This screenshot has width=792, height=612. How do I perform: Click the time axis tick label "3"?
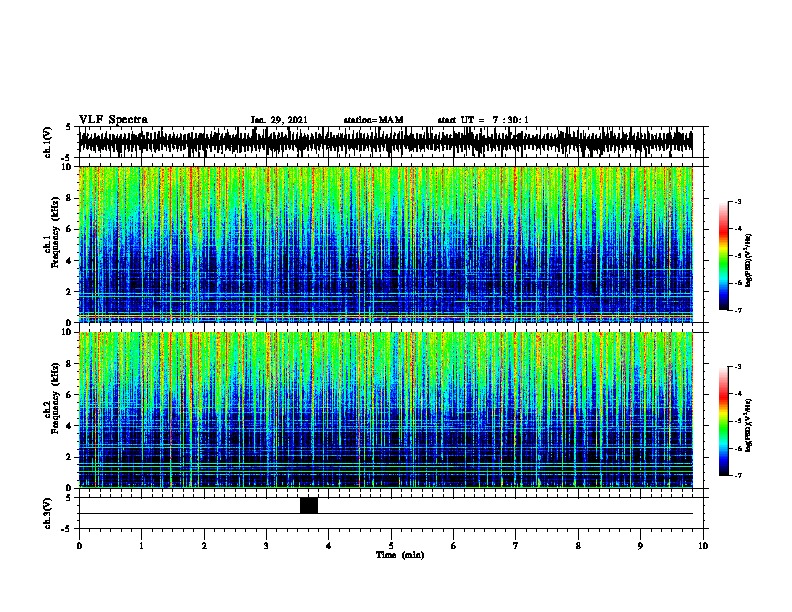click(x=266, y=546)
